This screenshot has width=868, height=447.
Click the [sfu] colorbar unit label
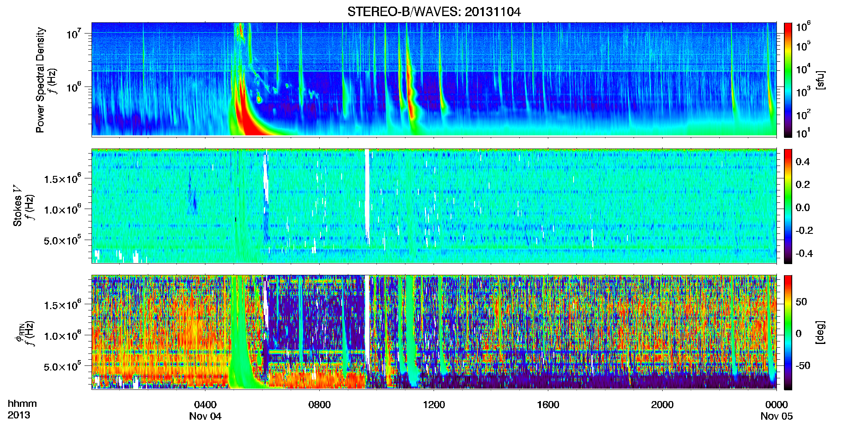coord(820,80)
